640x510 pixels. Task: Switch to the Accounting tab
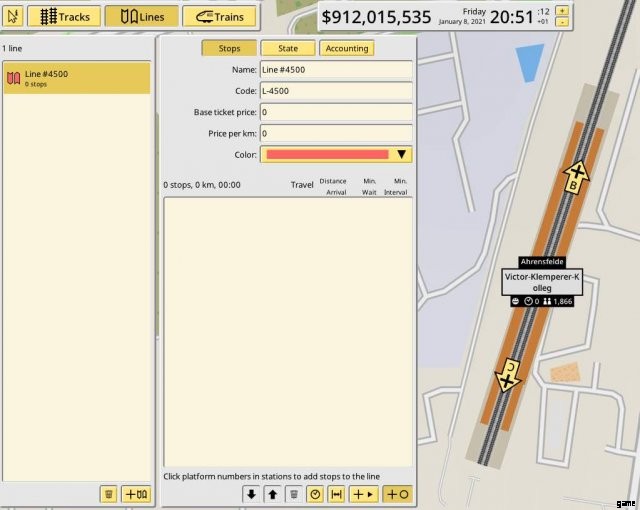pos(346,48)
